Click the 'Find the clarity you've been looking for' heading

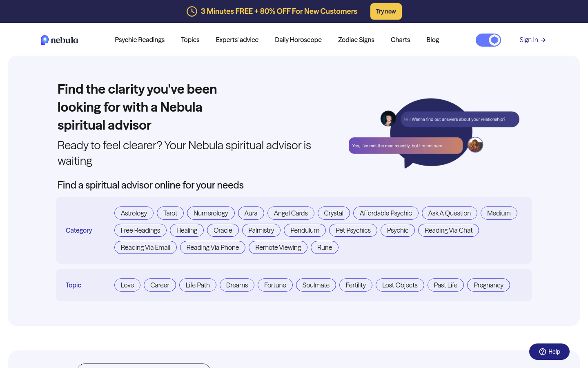tap(137, 107)
